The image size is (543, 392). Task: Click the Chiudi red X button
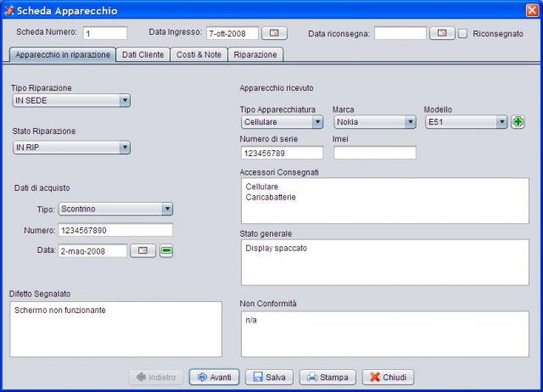[388, 377]
